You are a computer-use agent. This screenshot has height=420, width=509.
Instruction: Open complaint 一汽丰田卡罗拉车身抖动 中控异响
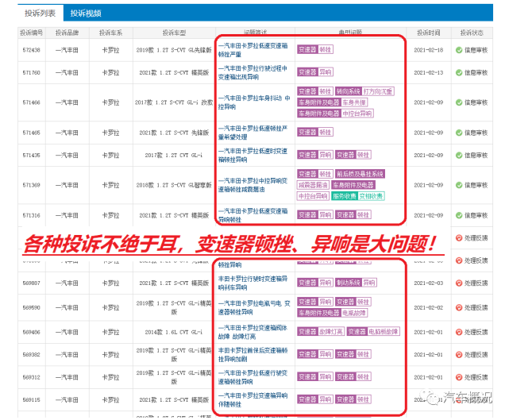pos(254,102)
